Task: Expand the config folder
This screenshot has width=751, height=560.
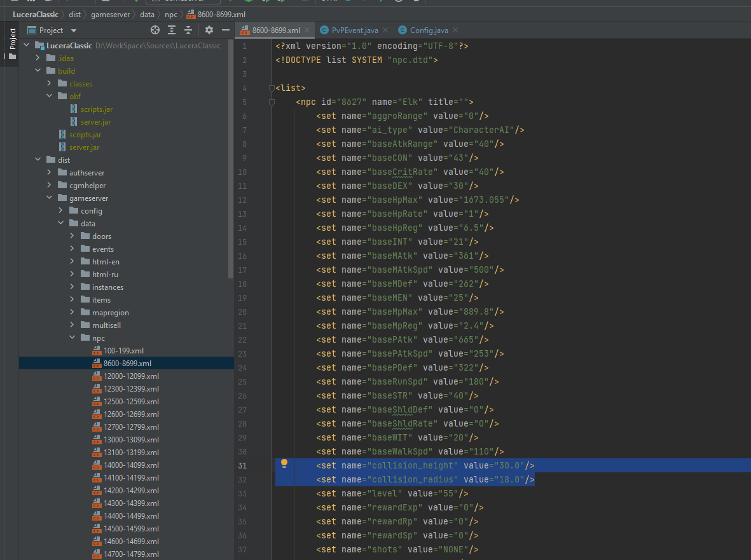Action: click(x=60, y=211)
